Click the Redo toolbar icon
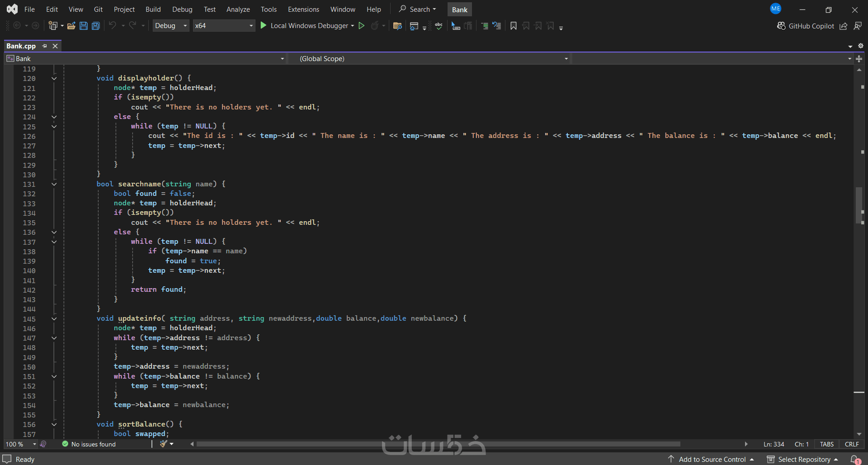The height and width of the screenshot is (465, 868). (x=132, y=26)
